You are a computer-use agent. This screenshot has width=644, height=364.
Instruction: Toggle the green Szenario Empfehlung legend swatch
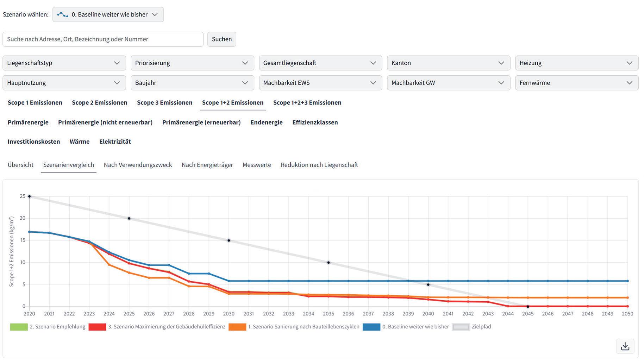(19, 327)
